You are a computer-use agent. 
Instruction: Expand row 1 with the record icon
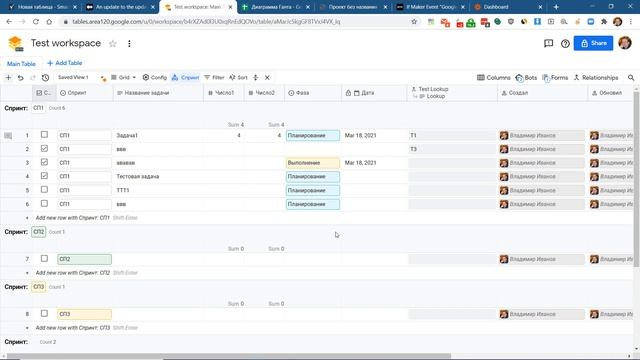pyautogui.click(x=8, y=136)
